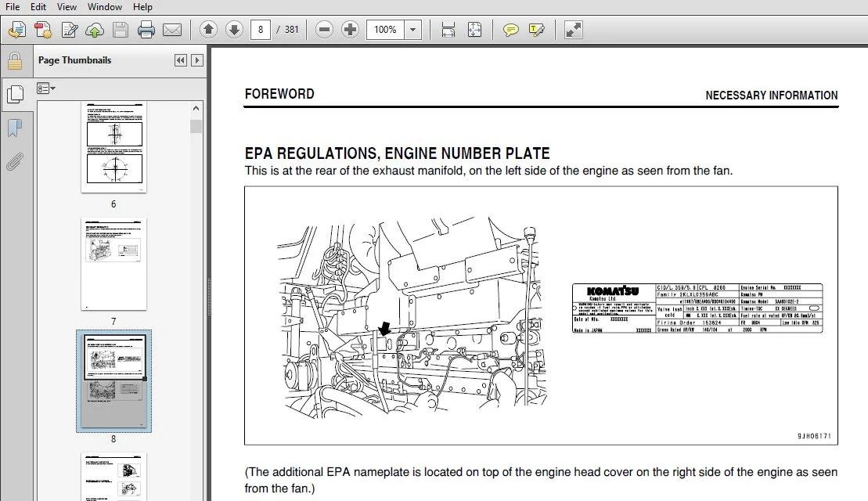The image size is (868, 501).
Task: Open the Bookmarks panel icon
Action: [x=15, y=128]
